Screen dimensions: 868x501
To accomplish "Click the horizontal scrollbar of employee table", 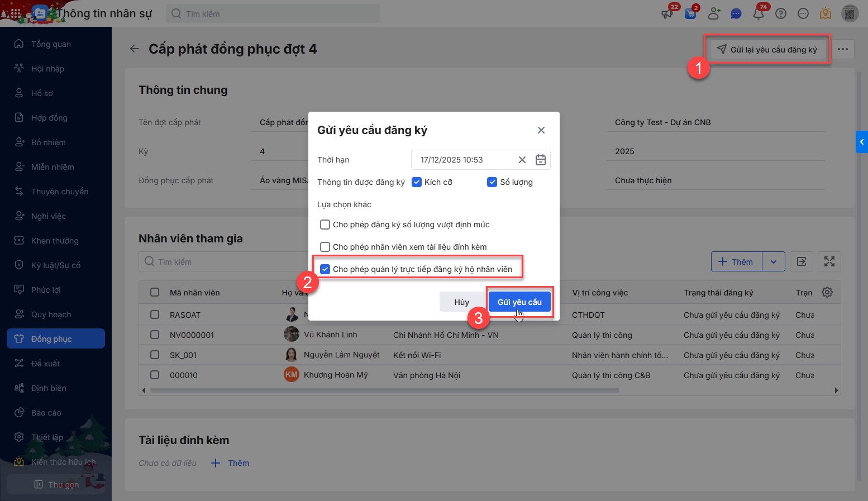I will [x=384, y=390].
